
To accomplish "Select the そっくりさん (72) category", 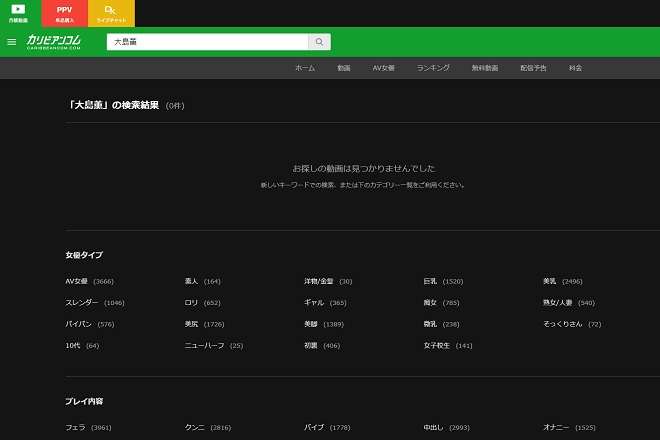I will [x=572, y=324].
